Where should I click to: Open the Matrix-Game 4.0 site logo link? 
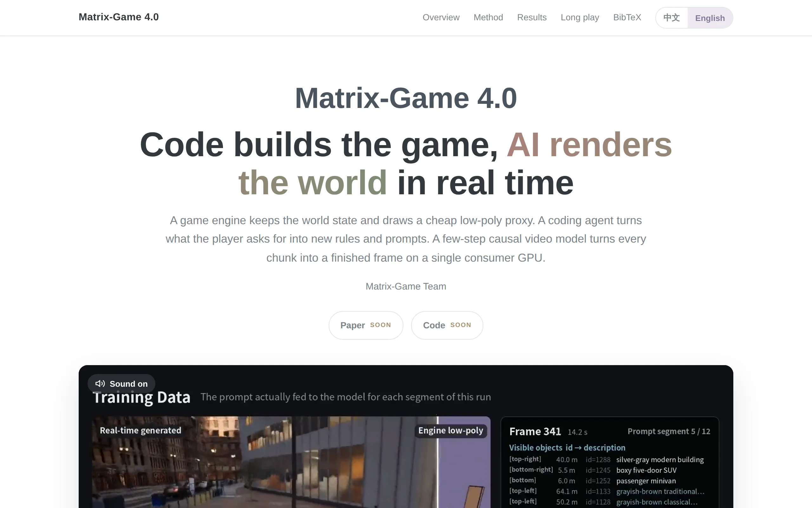coord(118,17)
